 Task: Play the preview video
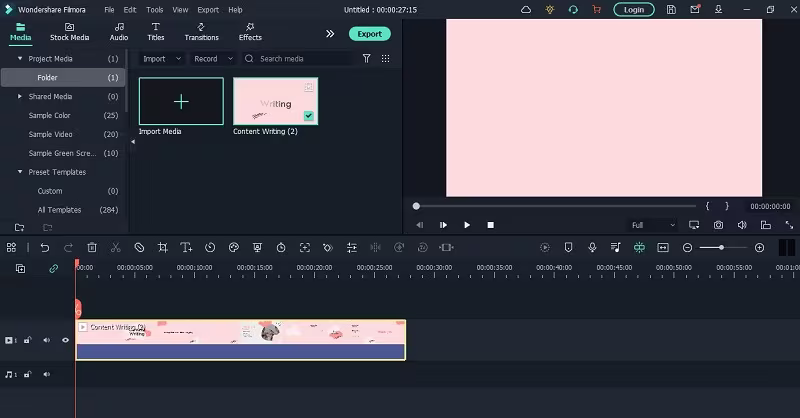(x=467, y=225)
